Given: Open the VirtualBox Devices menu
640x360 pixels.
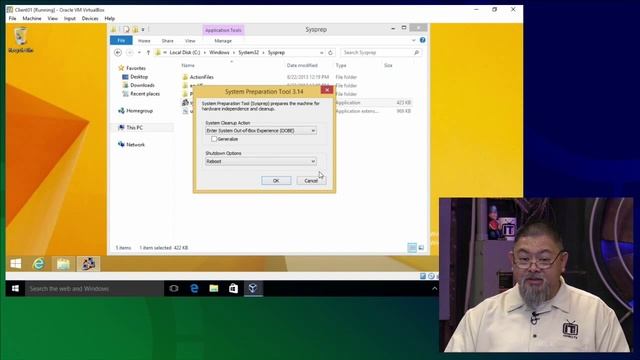Looking at the screenshot, I should [x=90, y=18].
